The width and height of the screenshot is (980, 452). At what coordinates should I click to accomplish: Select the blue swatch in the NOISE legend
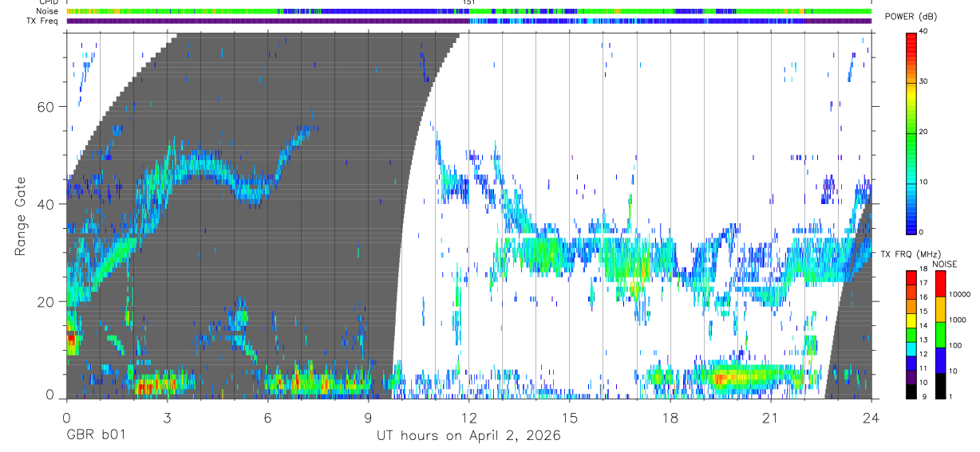(x=940, y=360)
